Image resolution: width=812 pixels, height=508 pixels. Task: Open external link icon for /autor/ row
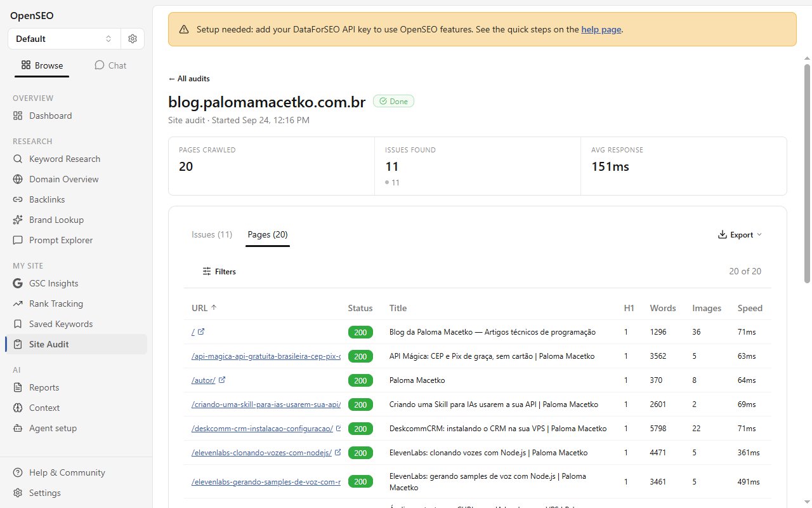(222, 380)
